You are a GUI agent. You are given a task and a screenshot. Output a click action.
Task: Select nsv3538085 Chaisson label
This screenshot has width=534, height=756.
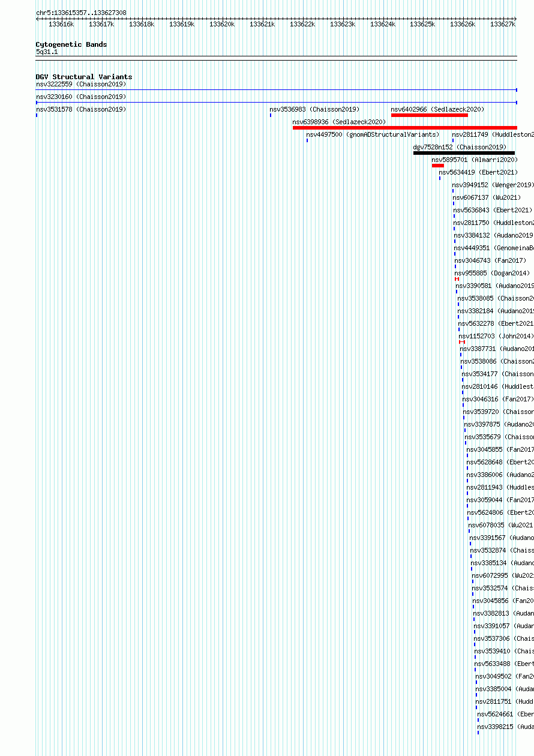496,298
